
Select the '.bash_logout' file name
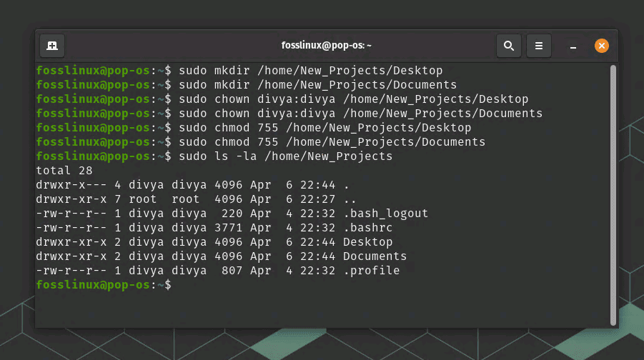[386, 214]
